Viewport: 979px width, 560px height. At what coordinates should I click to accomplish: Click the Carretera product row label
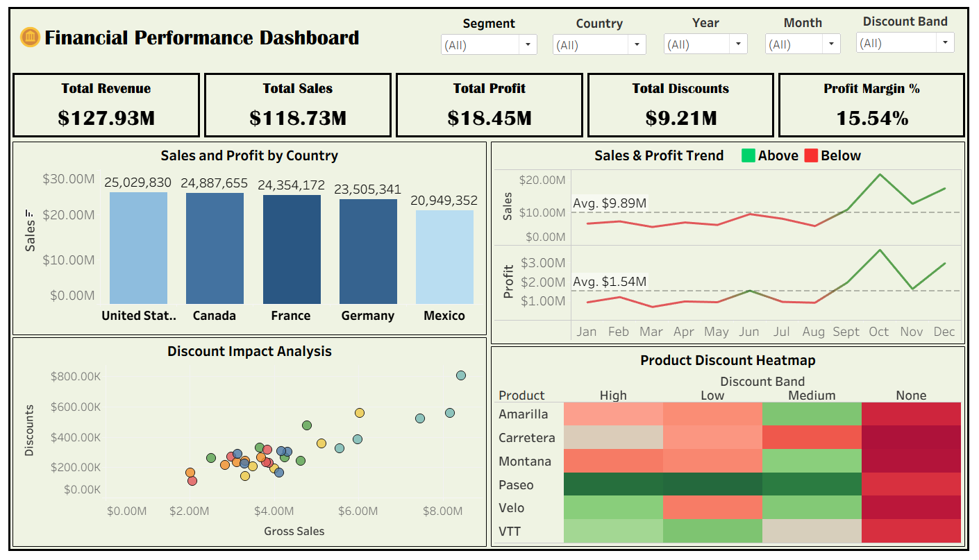(527, 438)
